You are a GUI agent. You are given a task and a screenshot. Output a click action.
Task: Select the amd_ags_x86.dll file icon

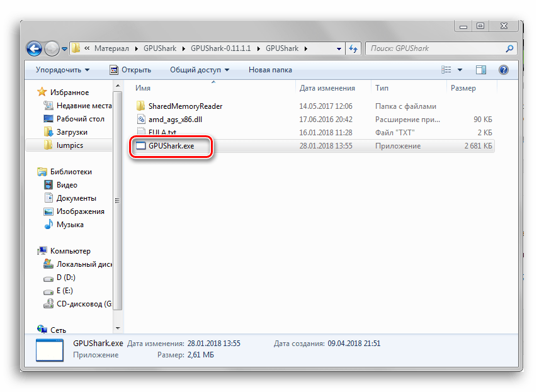(x=141, y=119)
